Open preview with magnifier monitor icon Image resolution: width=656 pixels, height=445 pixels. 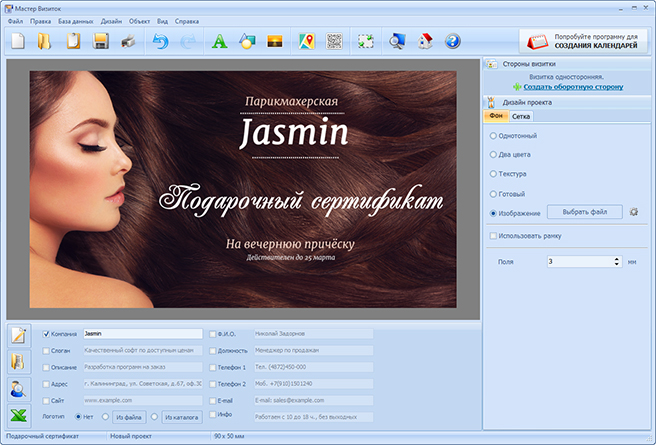coord(397,41)
